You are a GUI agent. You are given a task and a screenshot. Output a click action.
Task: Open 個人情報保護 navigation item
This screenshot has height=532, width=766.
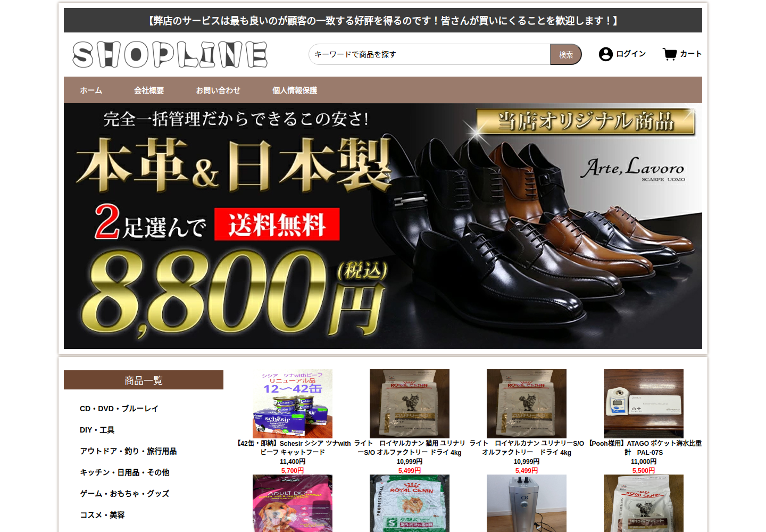click(x=295, y=90)
